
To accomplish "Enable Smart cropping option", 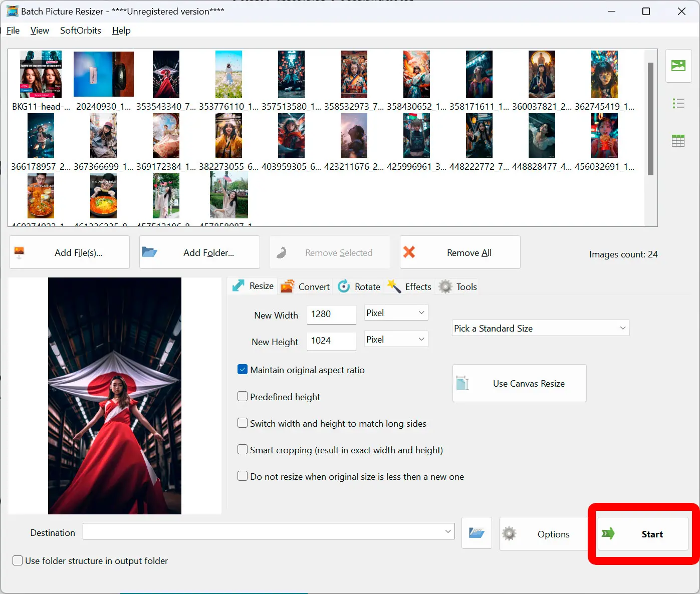I will point(243,449).
